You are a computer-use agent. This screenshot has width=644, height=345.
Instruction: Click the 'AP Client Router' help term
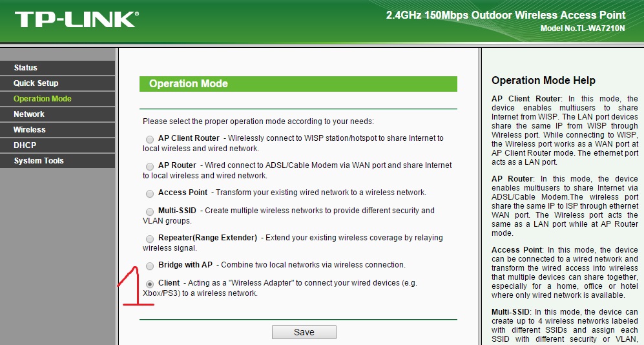(526, 99)
